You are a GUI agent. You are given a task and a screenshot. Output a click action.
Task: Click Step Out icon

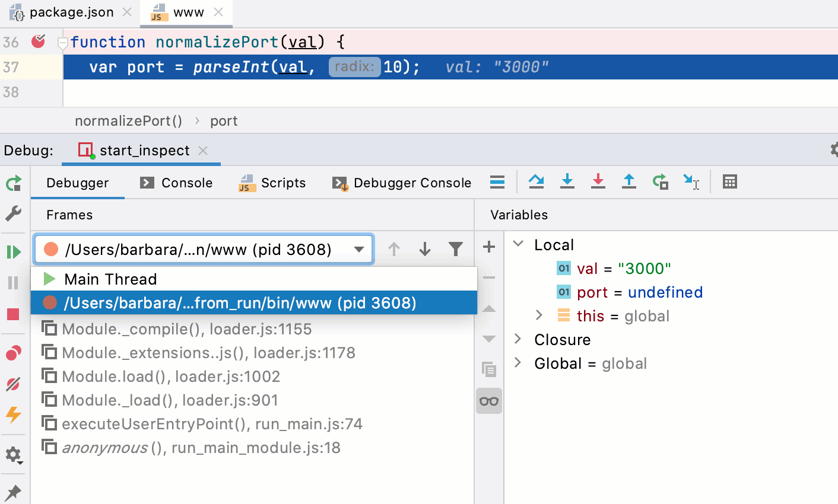(629, 182)
